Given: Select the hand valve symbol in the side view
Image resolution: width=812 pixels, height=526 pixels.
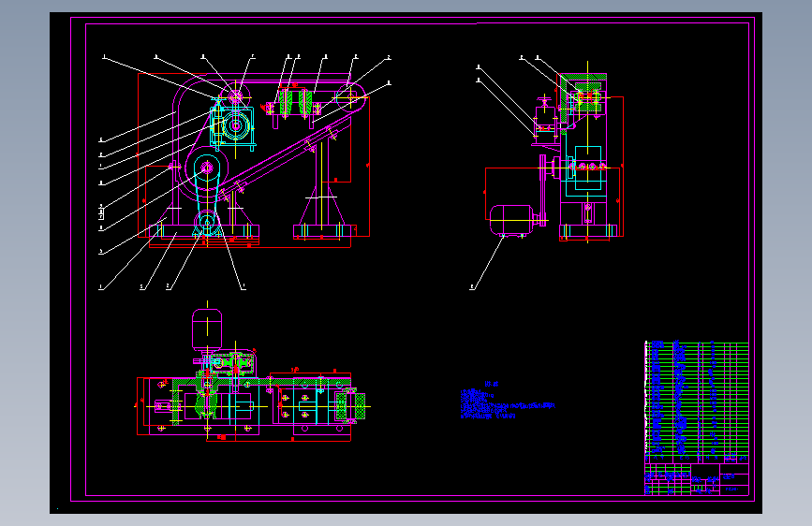Looking at the screenshot, I should coord(544,103).
